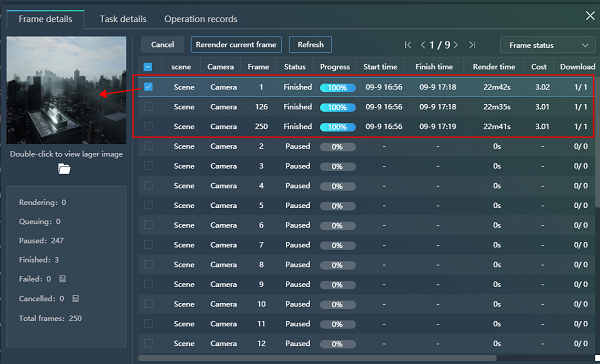
Task: Switch to the Task details tab
Action: 123,19
